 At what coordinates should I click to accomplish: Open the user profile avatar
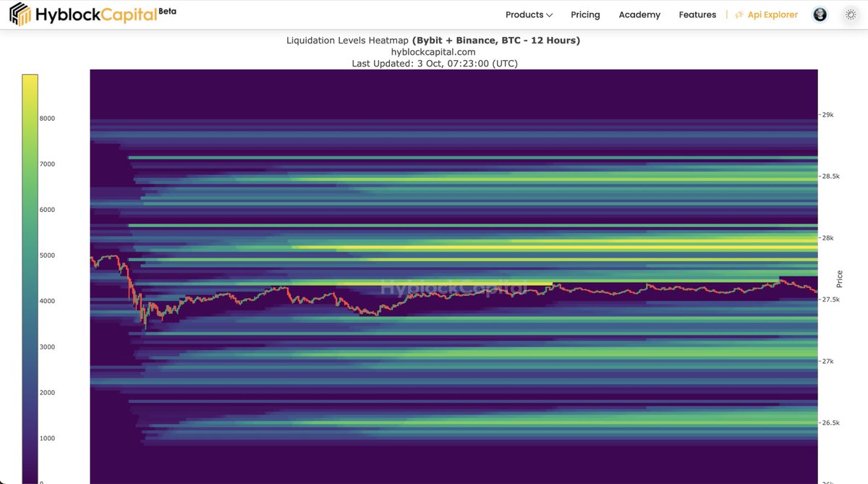820,14
